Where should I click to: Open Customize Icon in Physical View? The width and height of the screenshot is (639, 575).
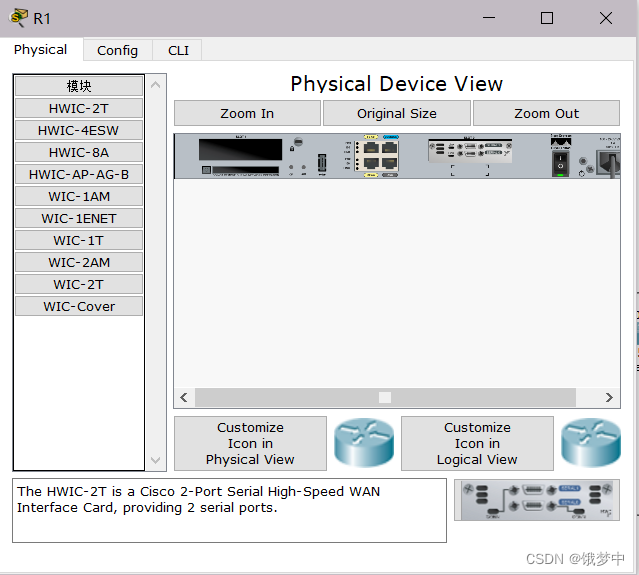[250, 443]
